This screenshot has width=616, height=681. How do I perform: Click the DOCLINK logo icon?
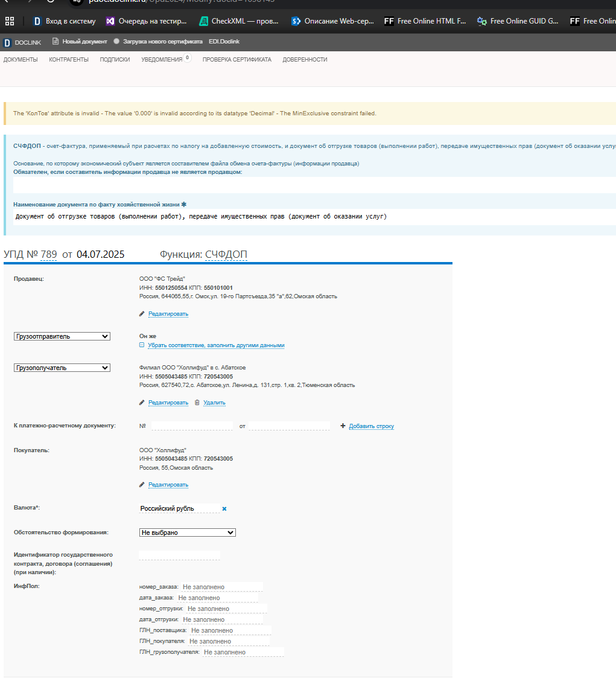click(x=7, y=42)
